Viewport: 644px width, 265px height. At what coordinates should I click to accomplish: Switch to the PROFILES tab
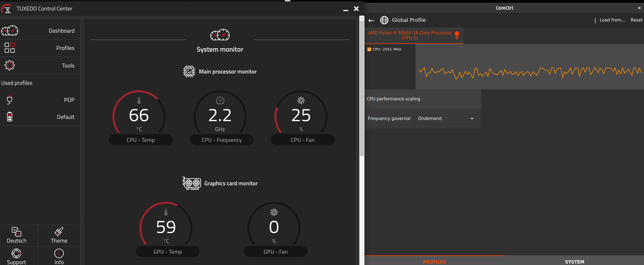434,262
